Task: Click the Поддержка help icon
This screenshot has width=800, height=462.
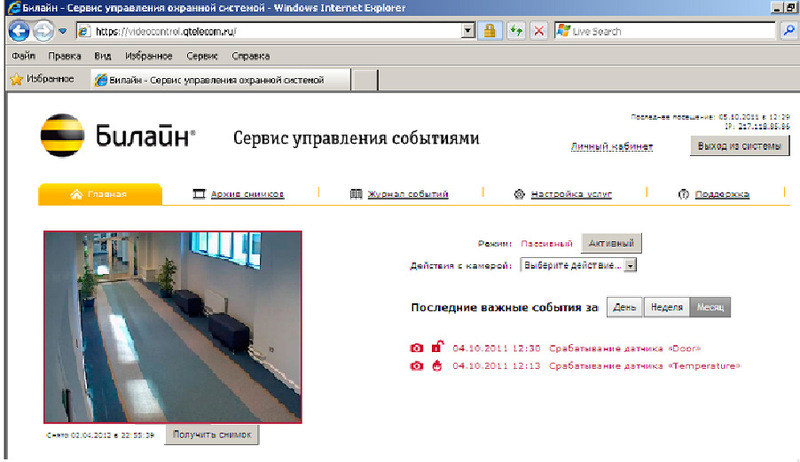Action: click(684, 194)
